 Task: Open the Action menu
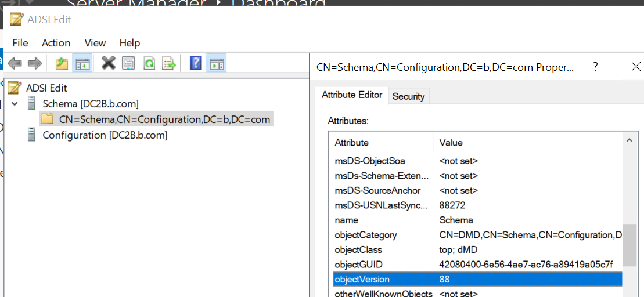[56, 43]
